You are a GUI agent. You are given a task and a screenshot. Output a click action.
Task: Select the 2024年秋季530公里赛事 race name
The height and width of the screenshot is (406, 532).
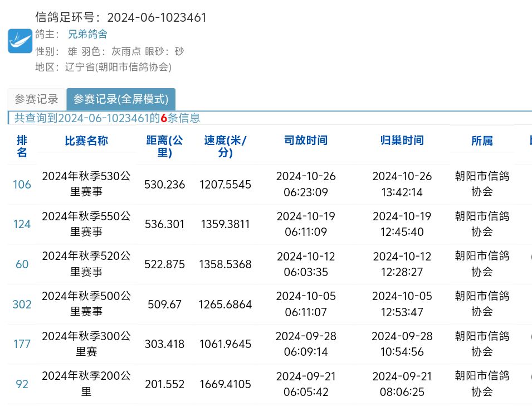click(86, 184)
